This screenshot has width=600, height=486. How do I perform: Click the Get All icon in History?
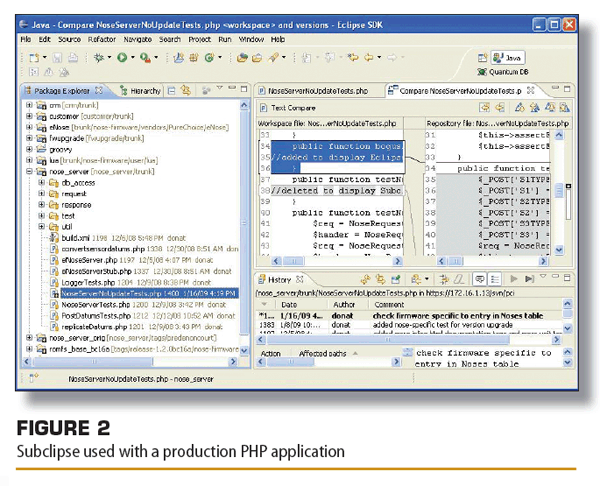[529, 279]
